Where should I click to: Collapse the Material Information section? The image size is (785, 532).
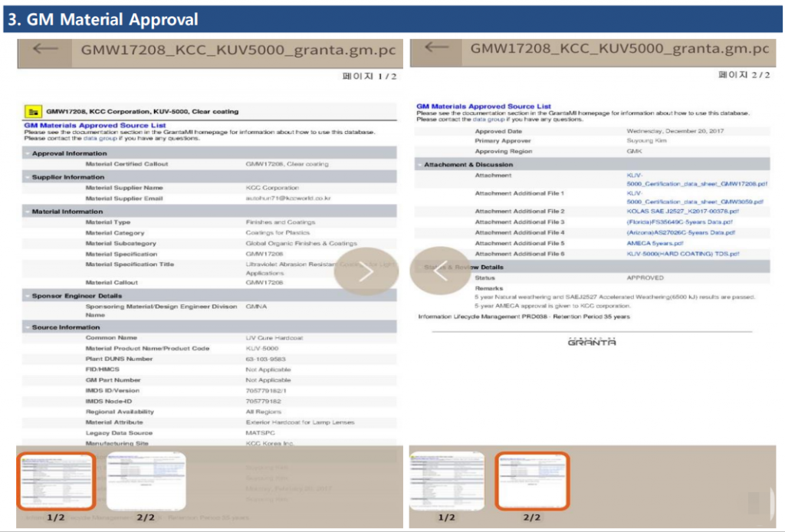(x=27, y=212)
